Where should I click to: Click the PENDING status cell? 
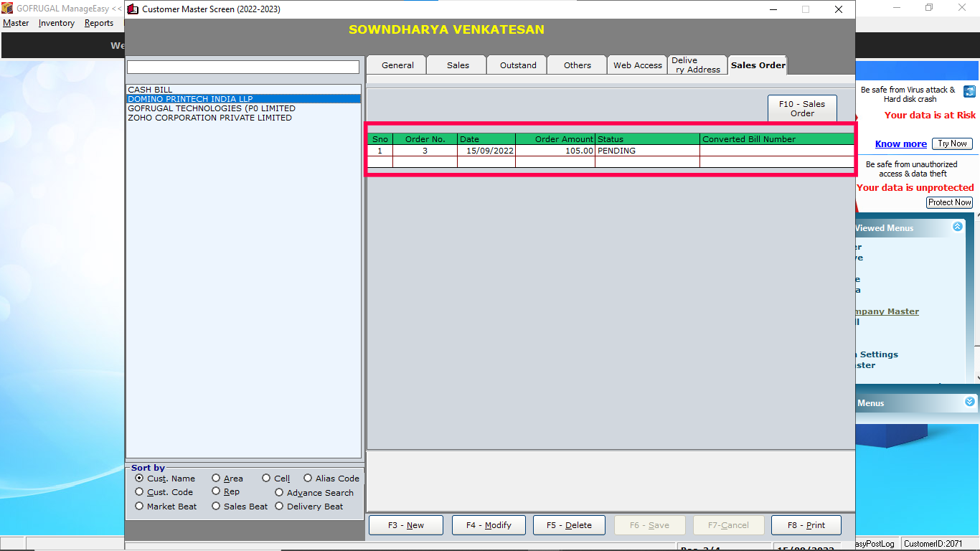647,151
